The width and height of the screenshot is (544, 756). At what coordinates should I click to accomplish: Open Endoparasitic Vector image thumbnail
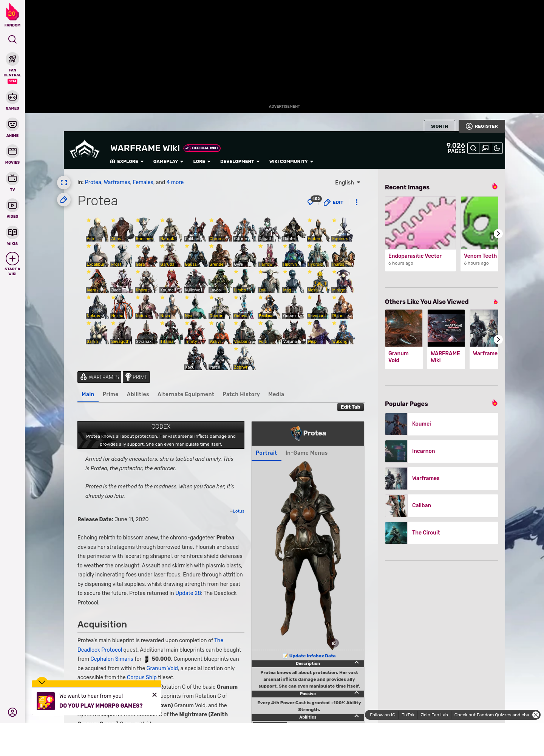point(420,223)
